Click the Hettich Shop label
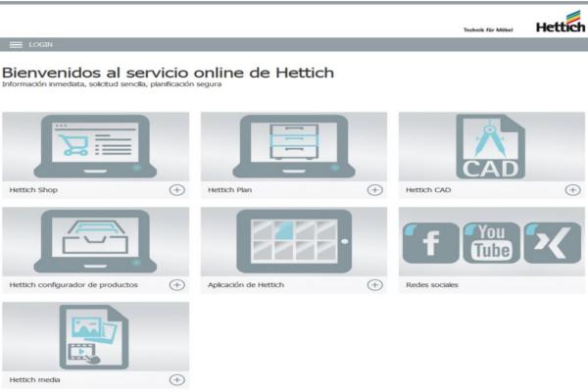 point(33,190)
